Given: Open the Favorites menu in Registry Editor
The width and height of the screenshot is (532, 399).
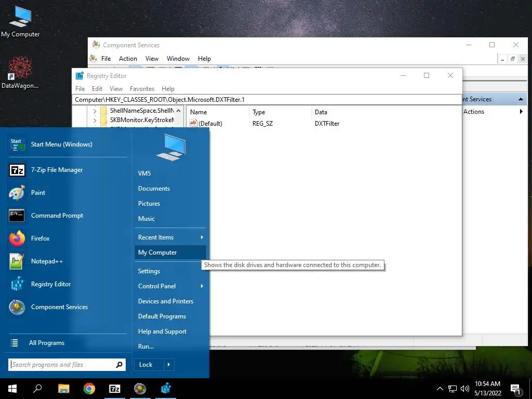Looking at the screenshot, I should 142,88.
